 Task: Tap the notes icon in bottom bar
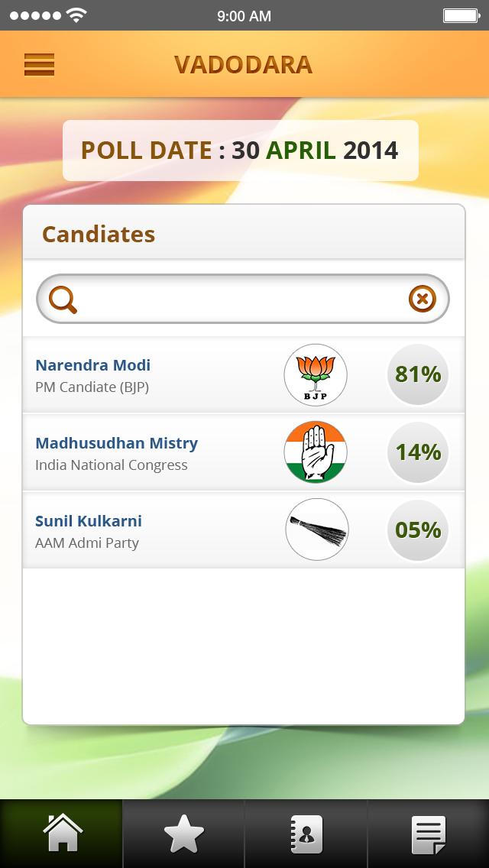428,834
